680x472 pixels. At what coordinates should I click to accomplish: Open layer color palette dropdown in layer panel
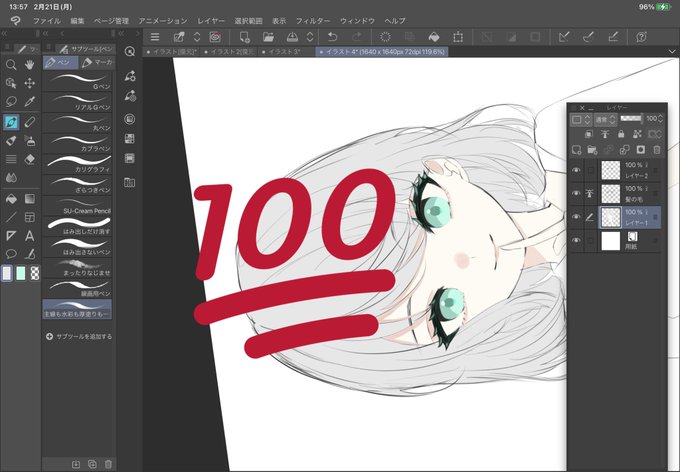tap(582, 119)
